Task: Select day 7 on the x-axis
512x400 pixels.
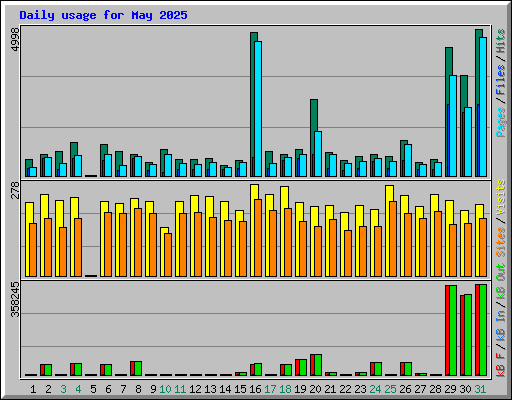Action: [123, 389]
